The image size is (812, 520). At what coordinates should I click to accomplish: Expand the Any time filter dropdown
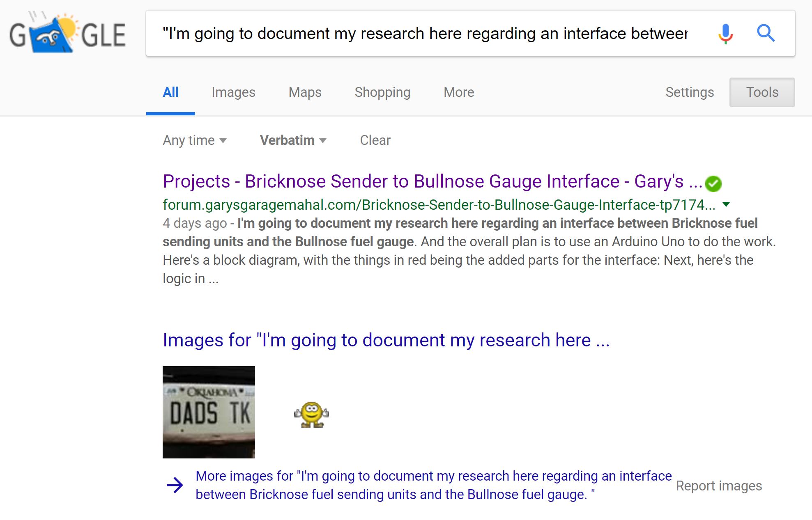coord(195,140)
